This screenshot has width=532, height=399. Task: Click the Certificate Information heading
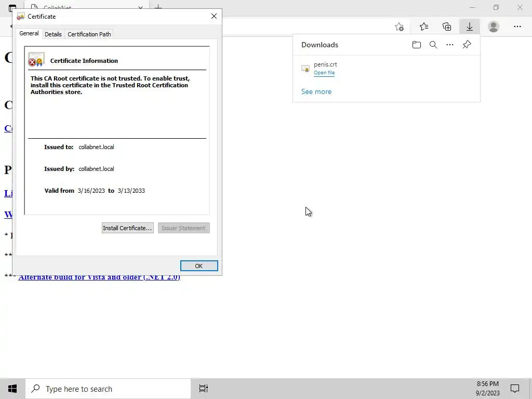point(84,61)
